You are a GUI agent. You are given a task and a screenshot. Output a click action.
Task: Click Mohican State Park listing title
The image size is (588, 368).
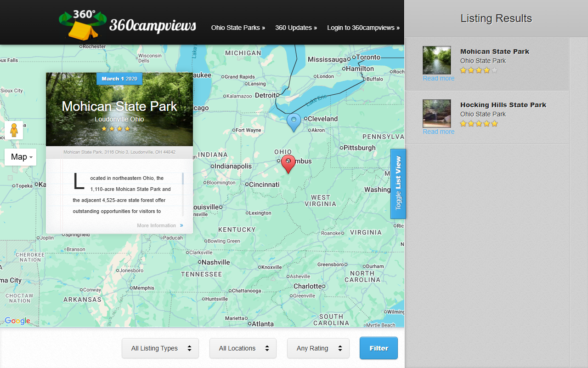pyautogui.click(x=495, y=52)
